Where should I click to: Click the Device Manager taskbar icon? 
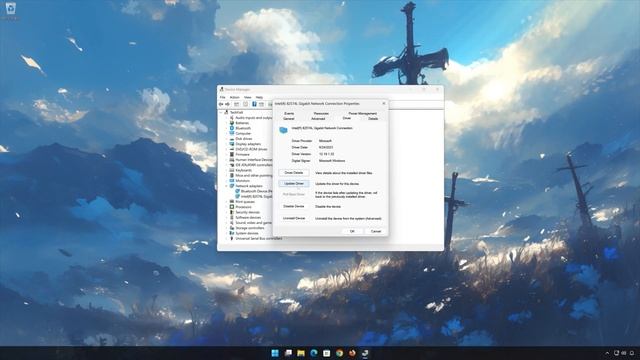pos(365,353)
